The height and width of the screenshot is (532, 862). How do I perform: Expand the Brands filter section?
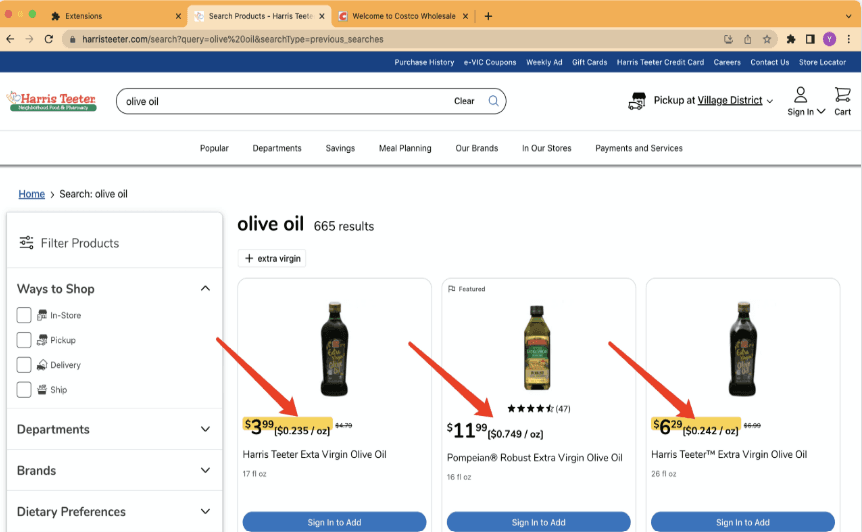click(205, 470)
